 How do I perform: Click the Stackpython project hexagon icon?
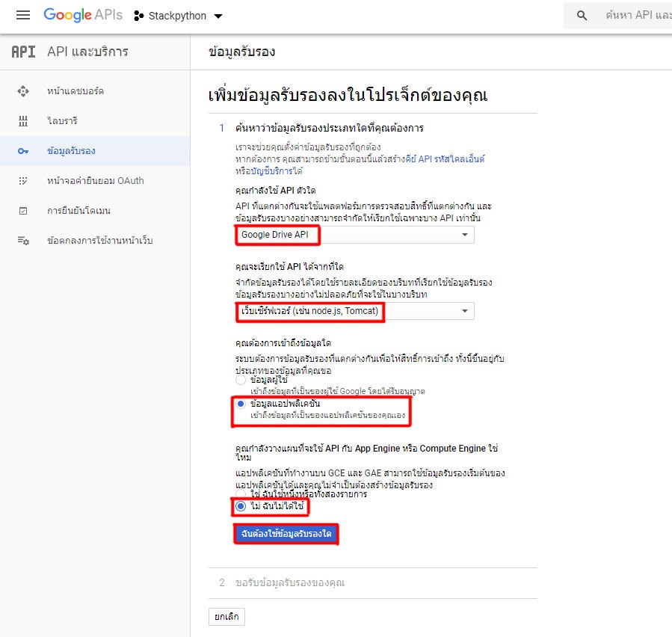point(138,16)
